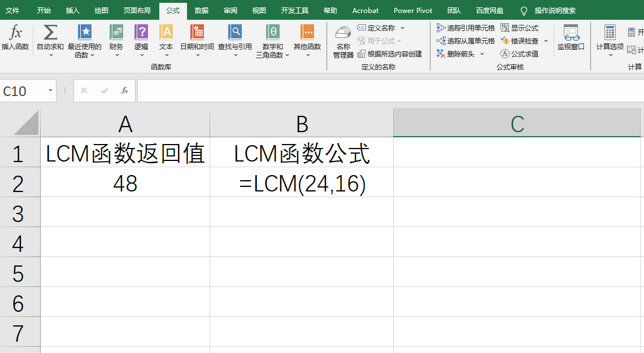Switch to the Team (团队) tab
Image resolution: width=644 pixels, height=353 pixels.
pos(454,10)
